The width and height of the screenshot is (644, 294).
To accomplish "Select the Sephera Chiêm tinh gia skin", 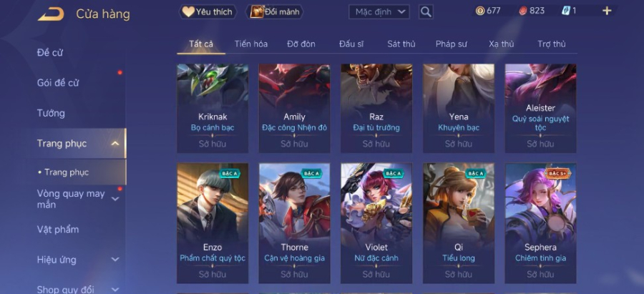I will [x=540, y=223].
